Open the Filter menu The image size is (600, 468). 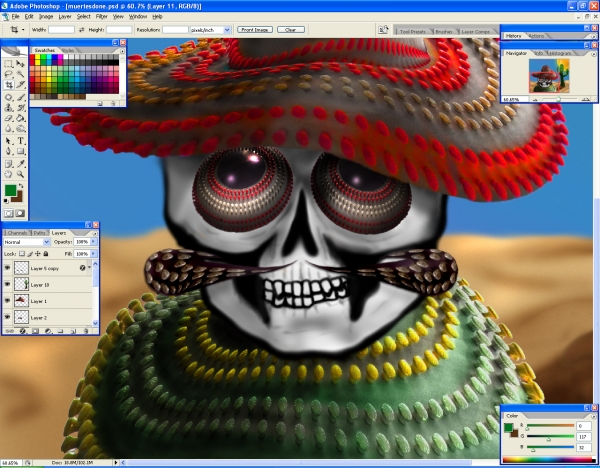pos(101,16)
